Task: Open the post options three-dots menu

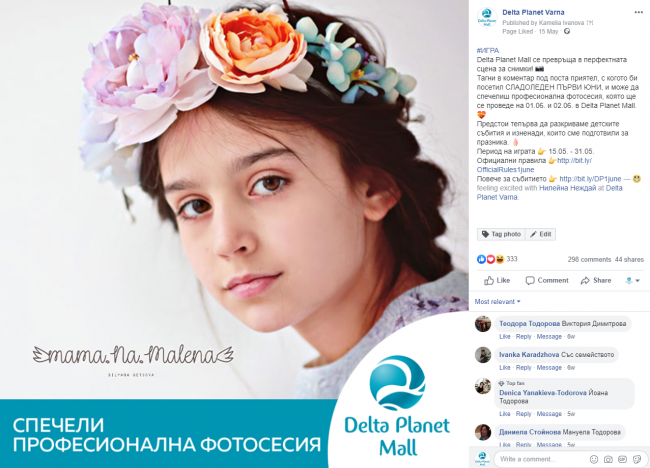Action: click(x=638, y=12)
